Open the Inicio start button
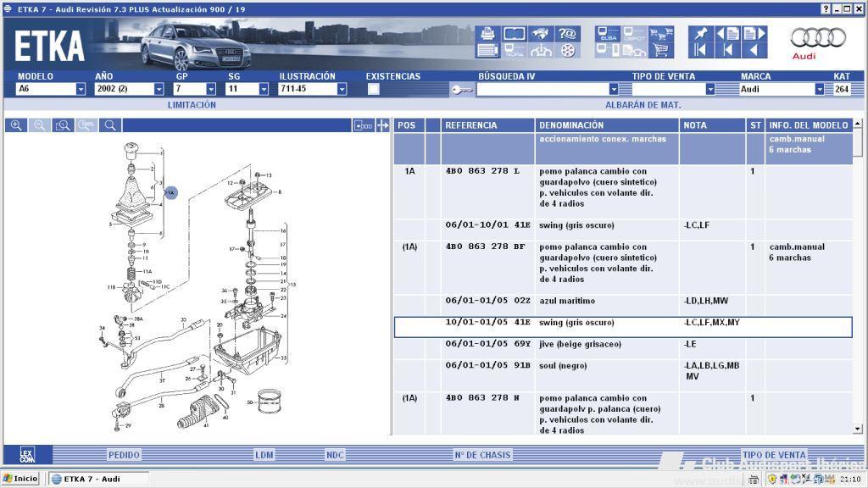Viewport: 868px width, 488px height. 20,479
